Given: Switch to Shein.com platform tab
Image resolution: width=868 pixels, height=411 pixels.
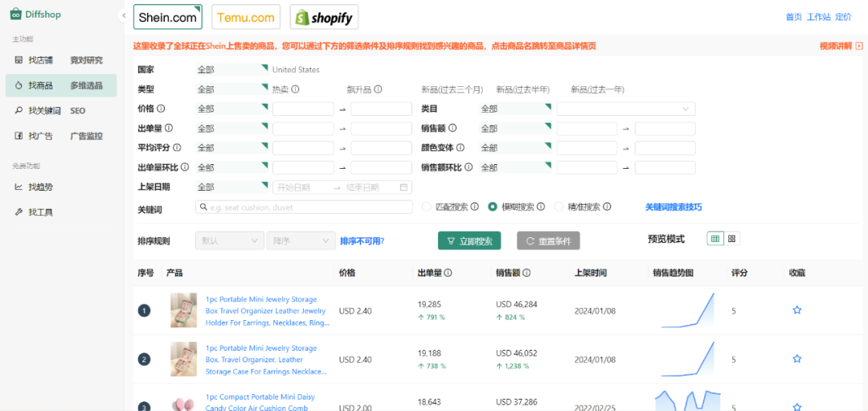Looking at the screenshot, I should pyautogui.click(x=168, y=17).
